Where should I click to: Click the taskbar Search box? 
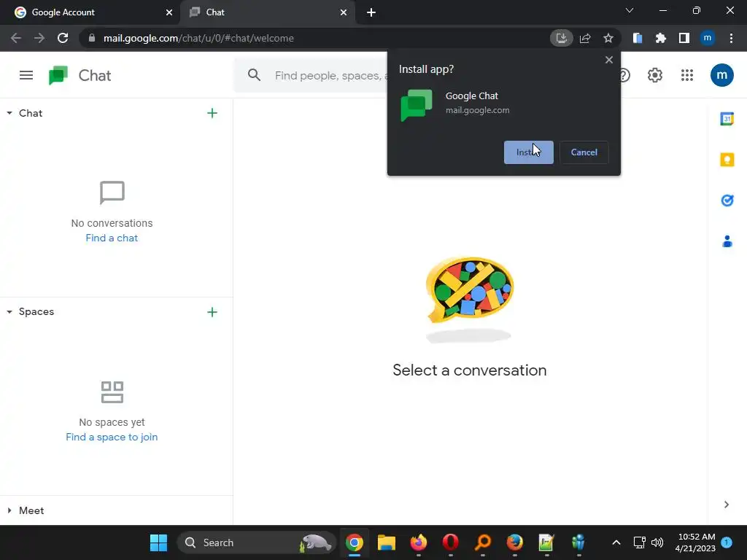click(258, 542)
